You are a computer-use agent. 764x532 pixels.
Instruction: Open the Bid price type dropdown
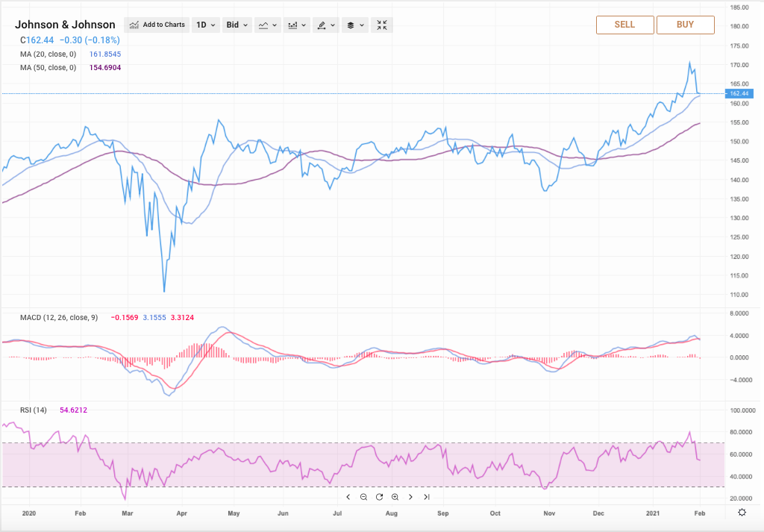(237, 25)
